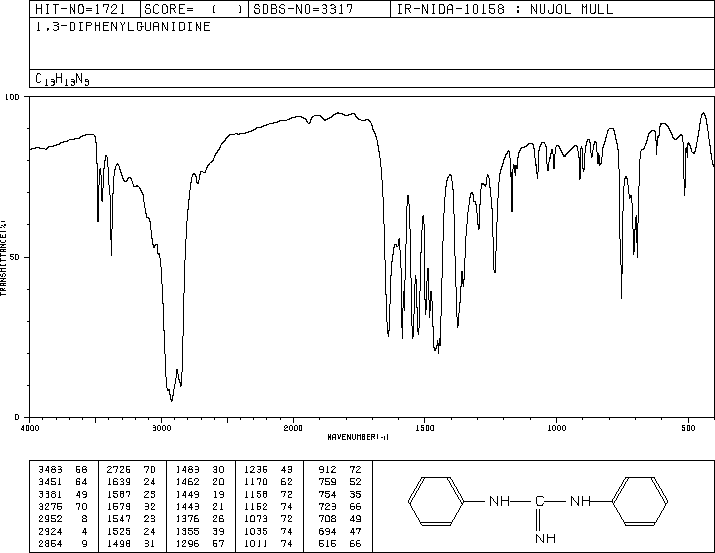Viewport: 715px width, 553px height.
Task: Click the imine NH below central carbon
Action: 544,538
